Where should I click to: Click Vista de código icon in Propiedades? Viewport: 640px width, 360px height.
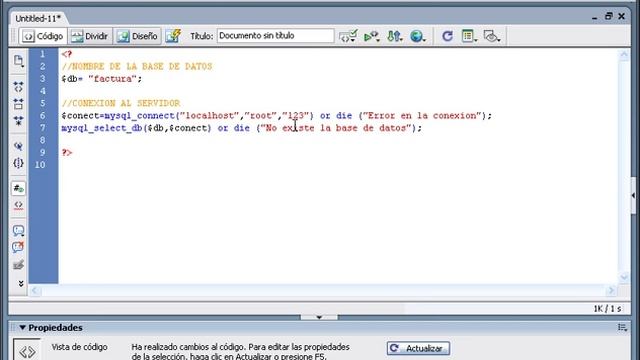coord(27,351)
